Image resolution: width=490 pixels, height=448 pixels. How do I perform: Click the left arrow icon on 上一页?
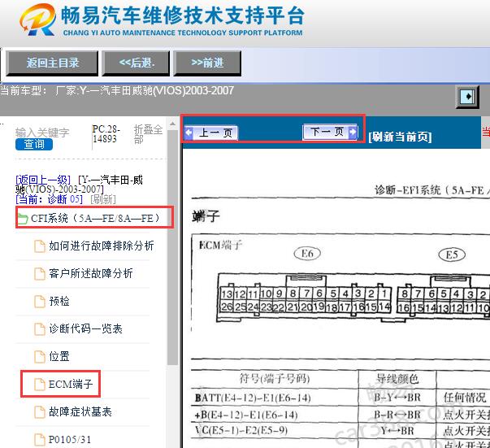pyautogui.click(x=189, y=133)
